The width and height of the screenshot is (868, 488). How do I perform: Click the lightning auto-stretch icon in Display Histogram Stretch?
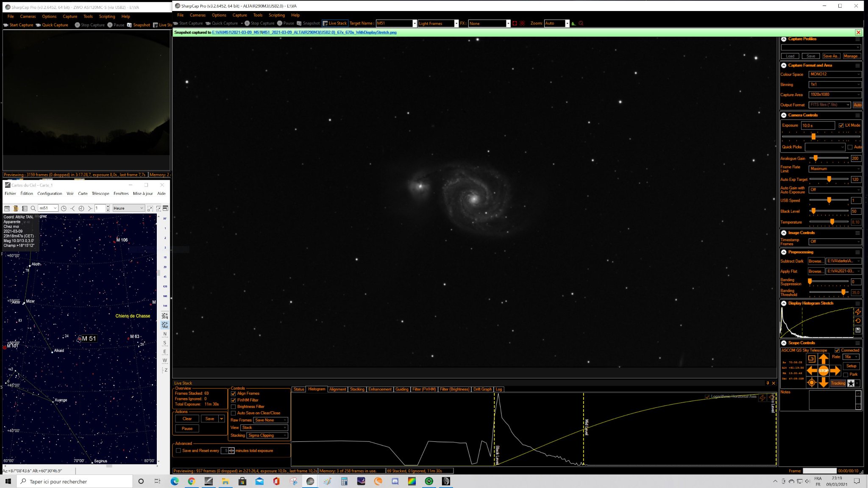[x=858, y=312]
